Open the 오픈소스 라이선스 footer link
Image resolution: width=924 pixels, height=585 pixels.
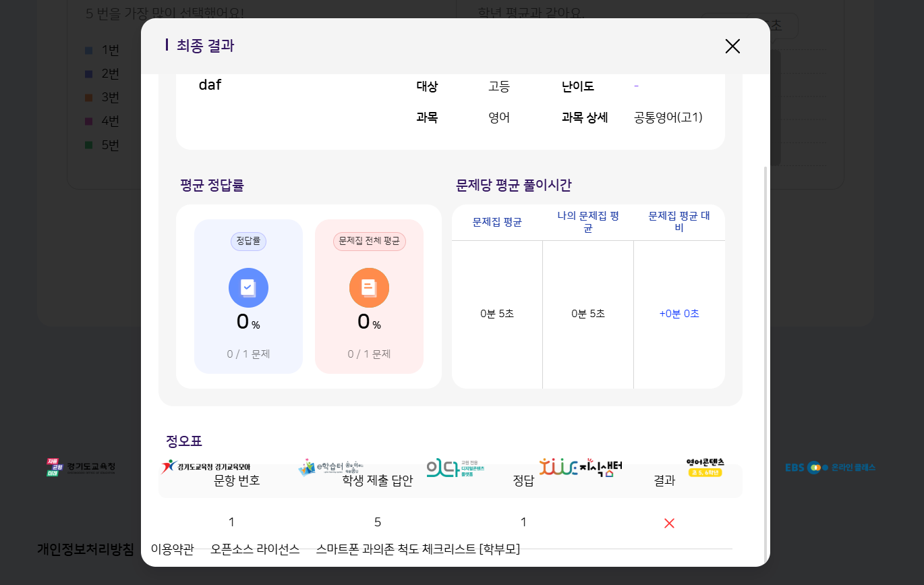pyautogui.click(x=255, y=549)
